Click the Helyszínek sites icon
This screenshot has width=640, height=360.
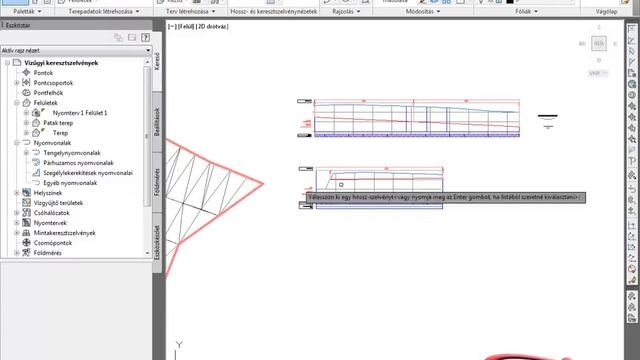[x=27, y=193]
